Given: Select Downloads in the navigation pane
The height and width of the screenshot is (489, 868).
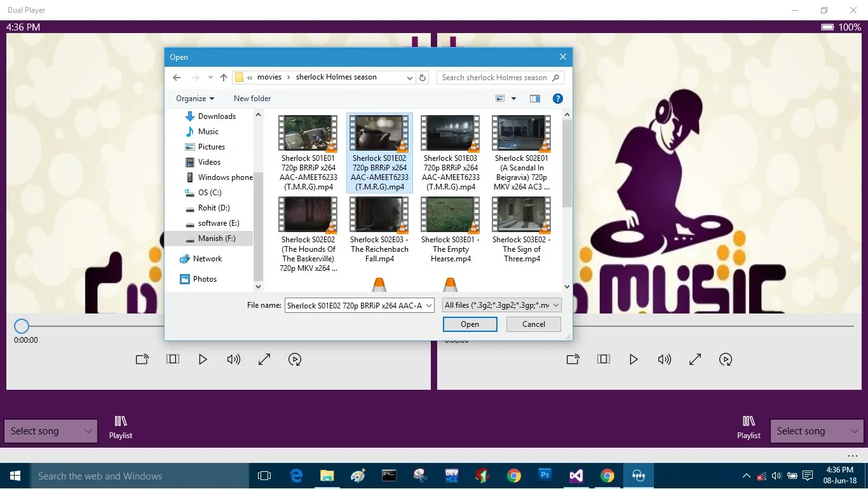Looking at the screenshot, I should [216, 116].
